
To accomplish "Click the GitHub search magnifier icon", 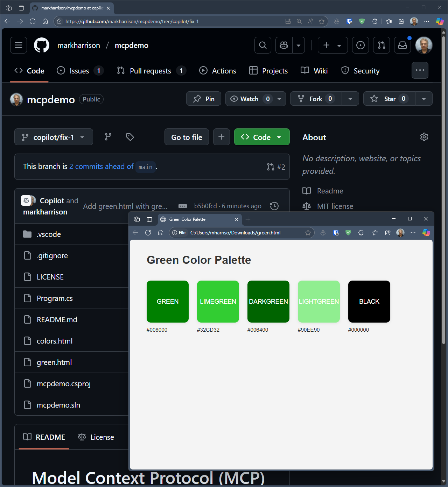I will tap(262, 45).
